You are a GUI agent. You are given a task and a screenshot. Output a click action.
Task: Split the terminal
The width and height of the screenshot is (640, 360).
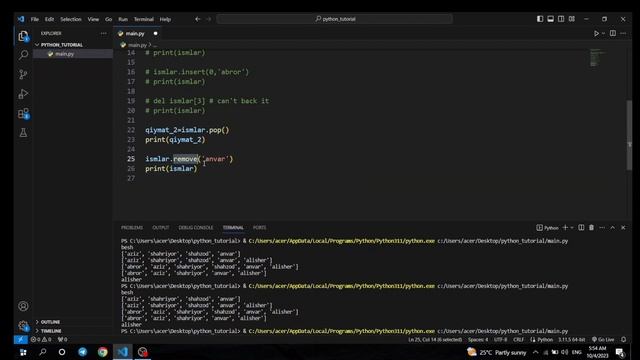click(x=581, y=227)
